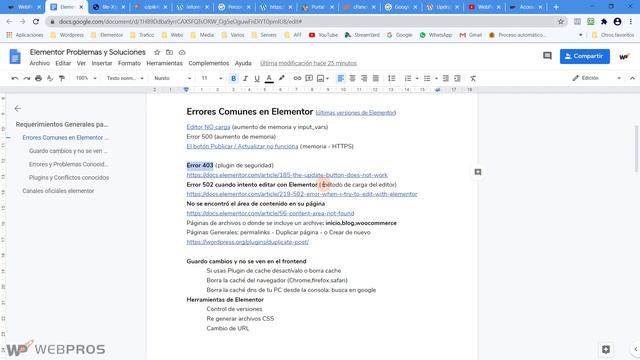Open the Google Docs home icon
This screenshot has width=640, height=360.
(15, 56)
